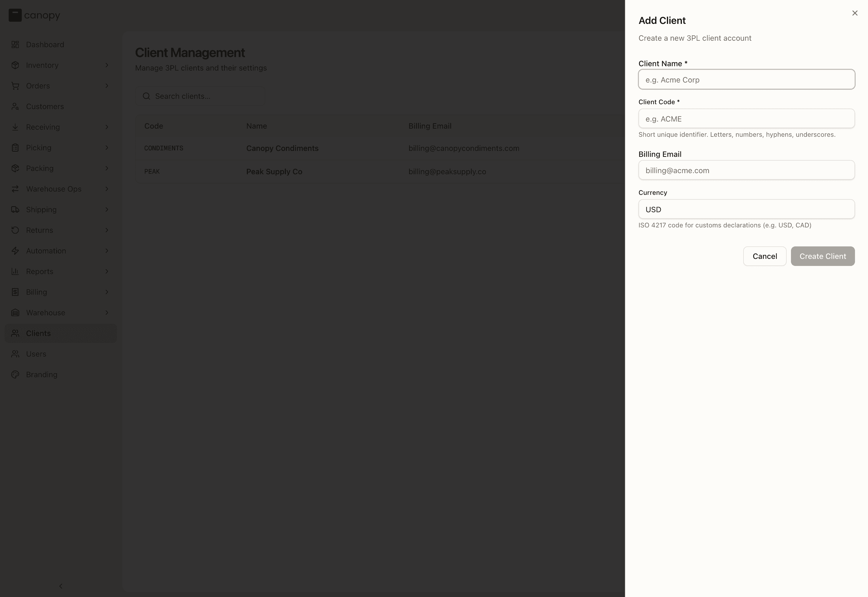
Task: Click the Inventory box icon
Action: pos(15,65)
